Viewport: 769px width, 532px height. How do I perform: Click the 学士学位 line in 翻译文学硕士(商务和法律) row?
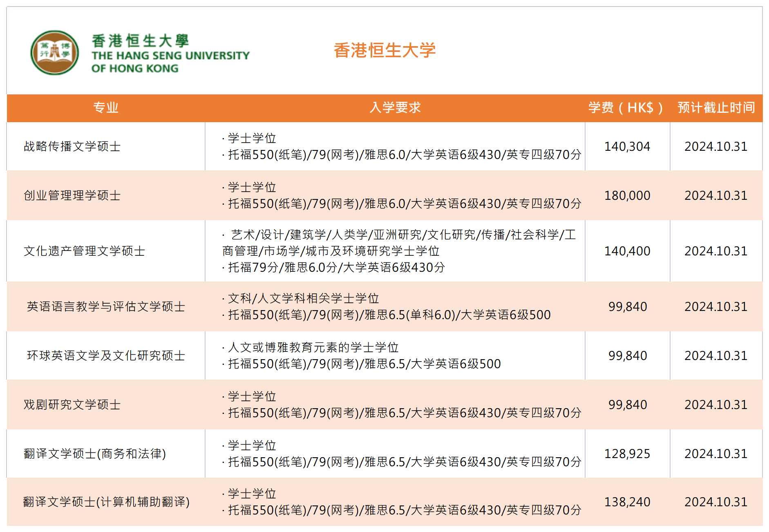(x=249, y=445)
